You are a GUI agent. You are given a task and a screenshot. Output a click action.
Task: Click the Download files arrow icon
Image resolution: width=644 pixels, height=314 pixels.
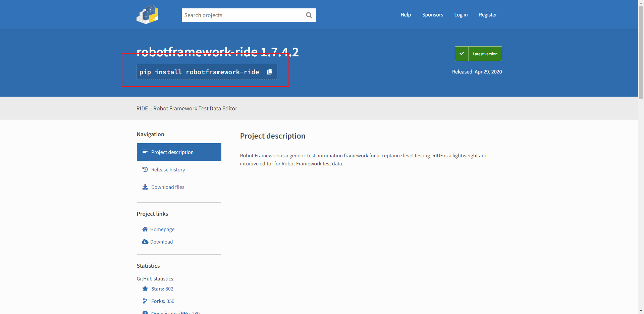click(x=145, y=187)
